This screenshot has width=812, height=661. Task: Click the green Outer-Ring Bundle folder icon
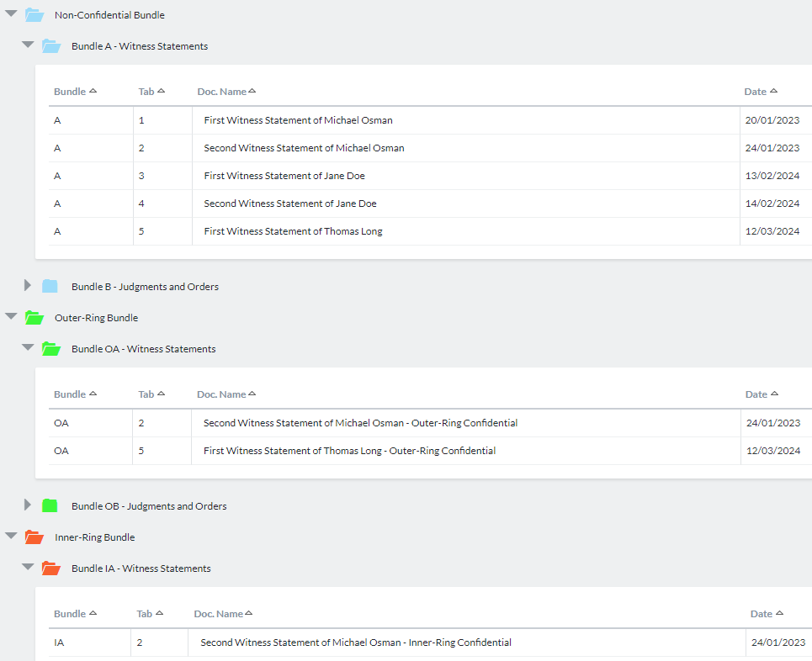tap(34, 318)
